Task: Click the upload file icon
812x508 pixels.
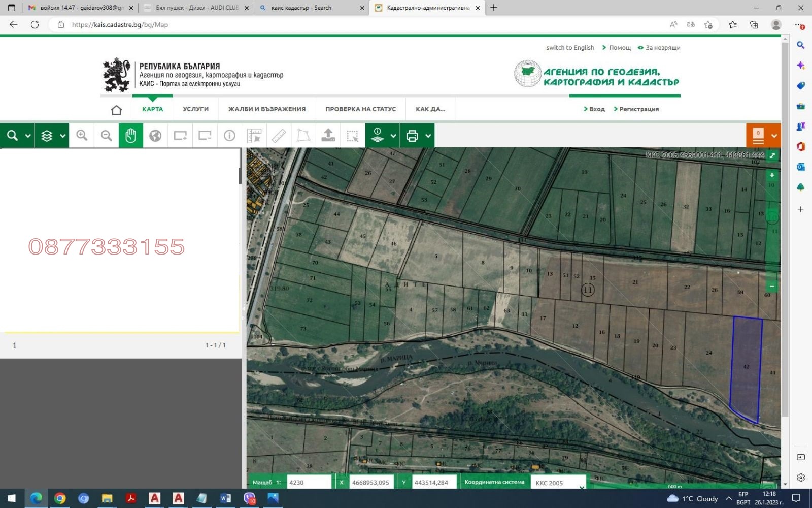Action: click(328, 136)
